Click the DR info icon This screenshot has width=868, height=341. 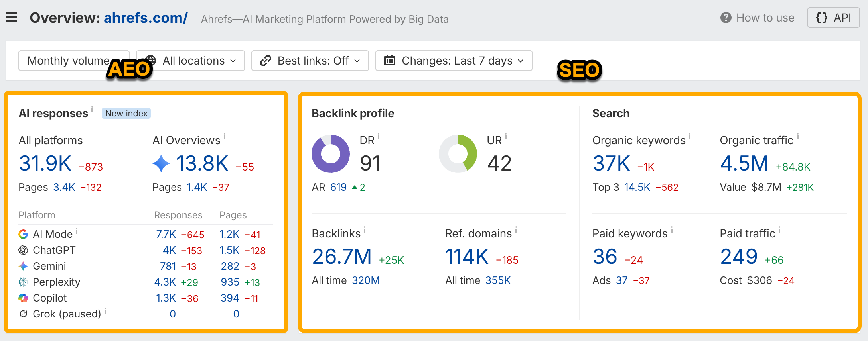point(379,136)
